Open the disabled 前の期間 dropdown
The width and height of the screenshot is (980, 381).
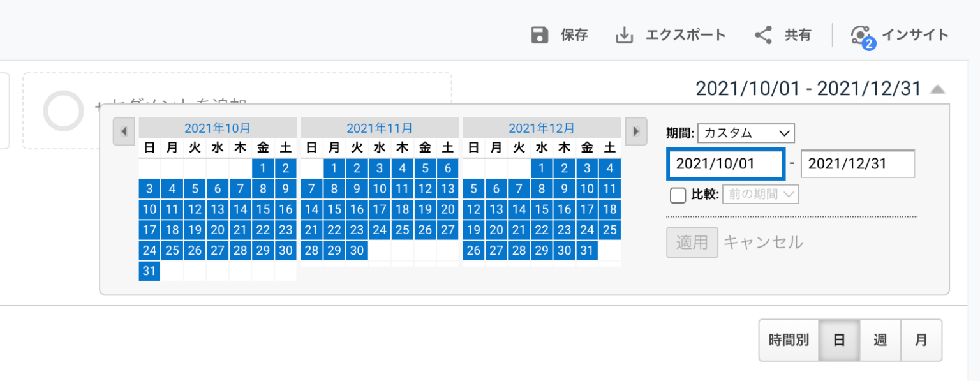point(761,195)
